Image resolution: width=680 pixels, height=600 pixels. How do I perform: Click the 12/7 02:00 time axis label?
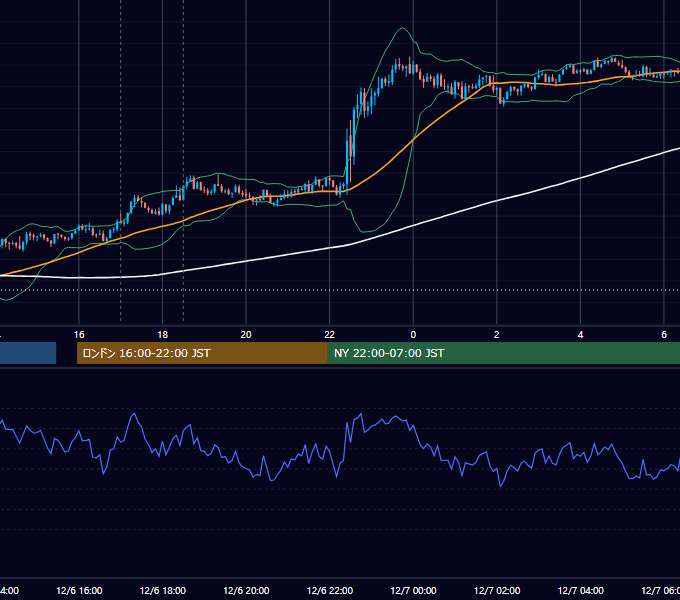click(x=497, y=590)
